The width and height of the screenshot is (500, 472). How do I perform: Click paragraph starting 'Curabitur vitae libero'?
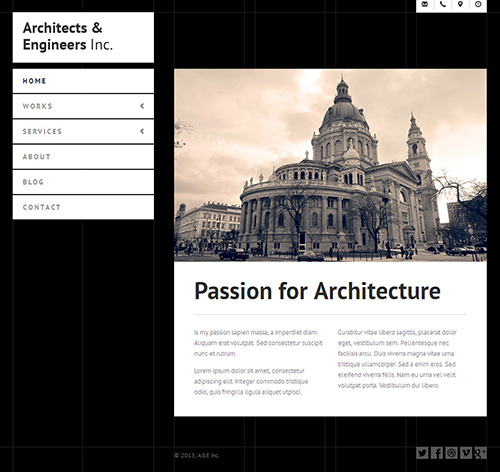[397, 359]
